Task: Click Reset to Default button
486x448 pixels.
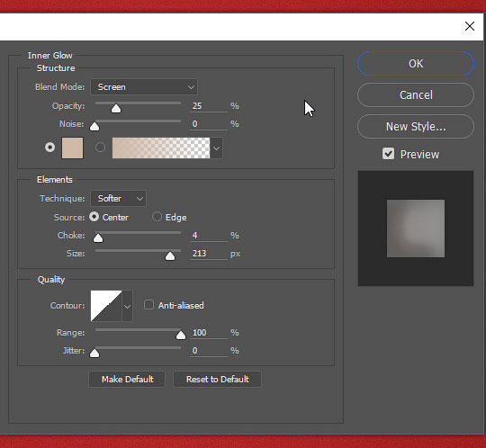Action: 217,380
